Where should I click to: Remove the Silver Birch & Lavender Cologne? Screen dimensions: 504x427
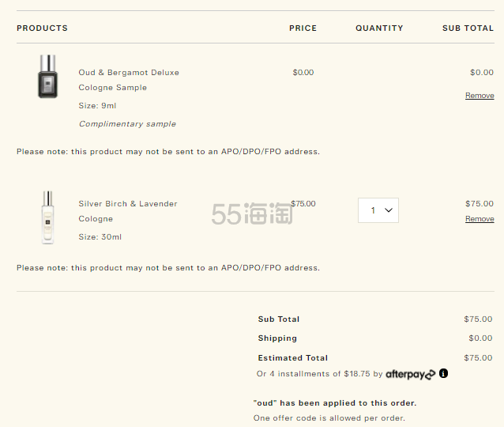click(480, 219)
